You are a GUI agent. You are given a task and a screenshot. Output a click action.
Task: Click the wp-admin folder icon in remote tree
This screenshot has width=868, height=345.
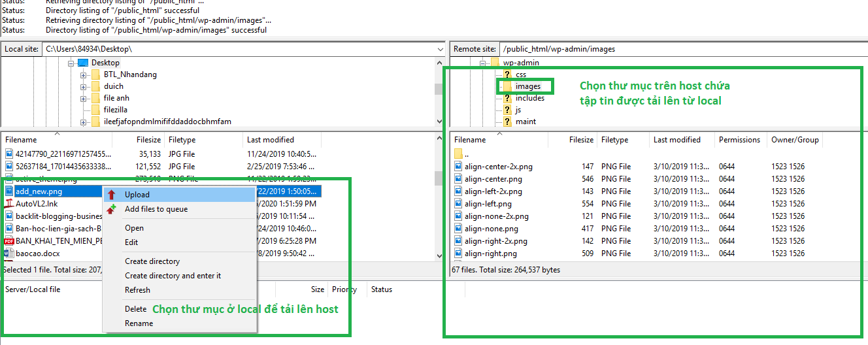point(495,63)
